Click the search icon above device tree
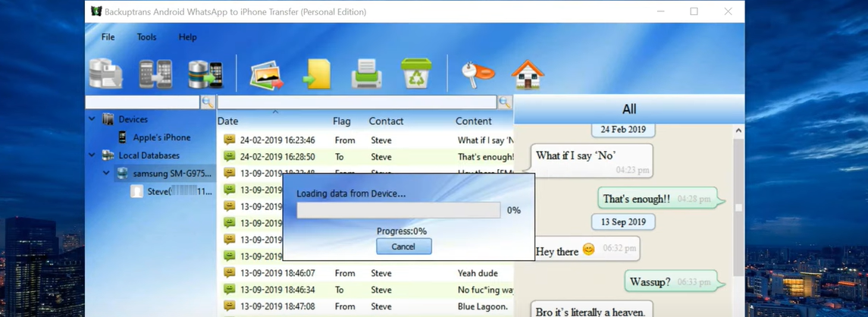The image size is (868, 317). pyautogui.click(x=208, y=102)
